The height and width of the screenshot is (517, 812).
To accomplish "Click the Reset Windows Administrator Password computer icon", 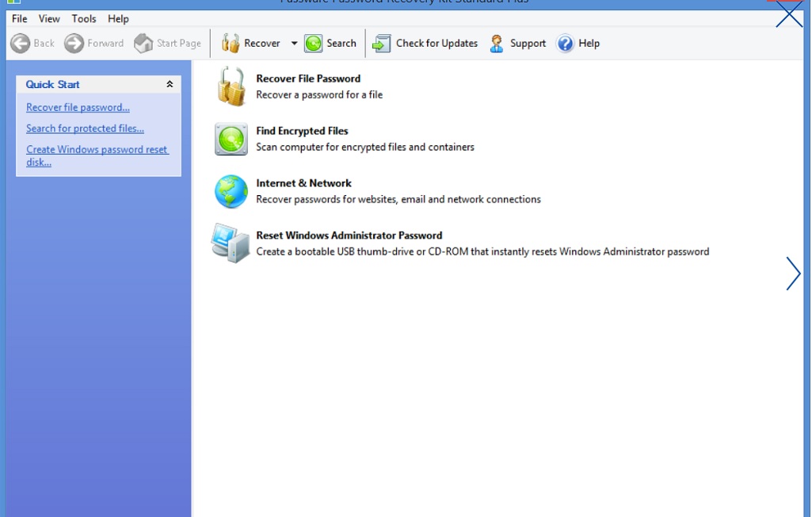I will pos(231,243).
